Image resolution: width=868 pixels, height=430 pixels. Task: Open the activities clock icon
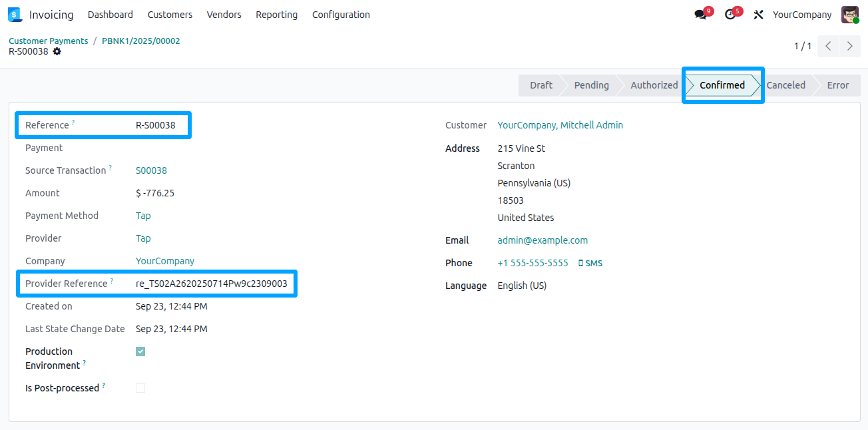pyautogui.click(x=730, y=13)
